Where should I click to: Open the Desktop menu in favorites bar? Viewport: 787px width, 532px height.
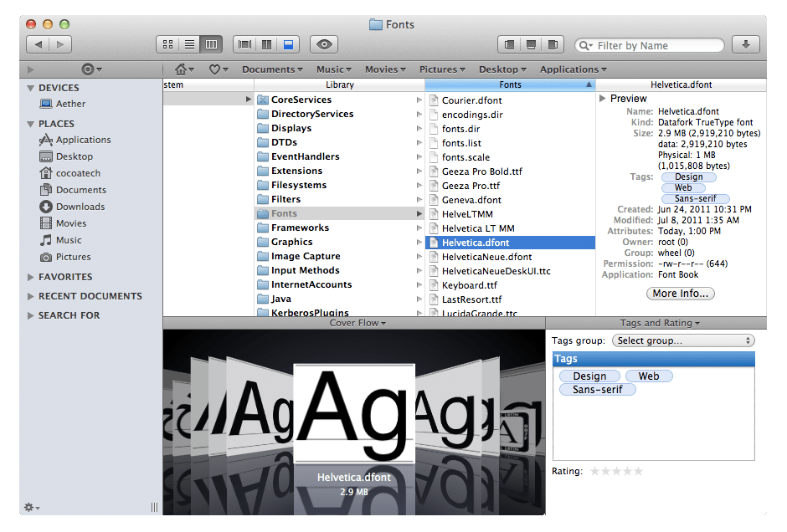502,69
